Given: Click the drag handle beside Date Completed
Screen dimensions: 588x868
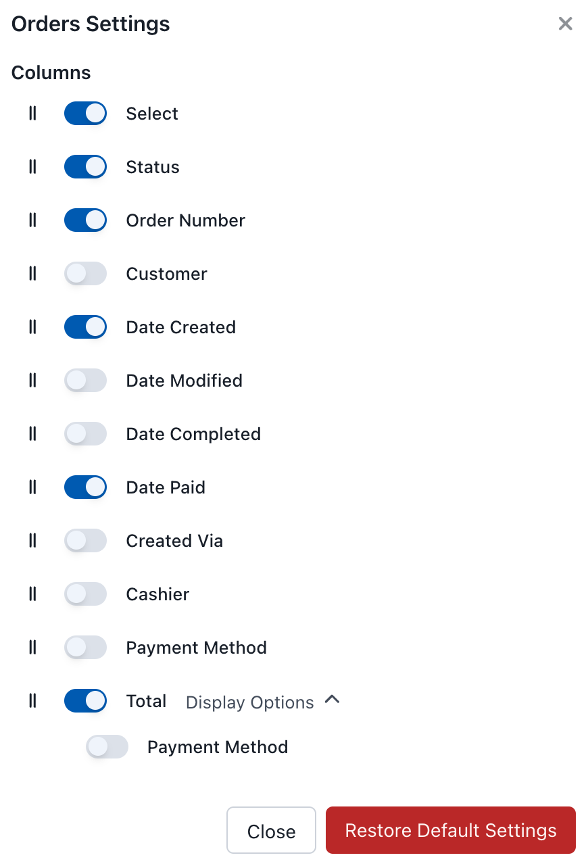Looking at the screenshot, I should (x=32, y=434).
